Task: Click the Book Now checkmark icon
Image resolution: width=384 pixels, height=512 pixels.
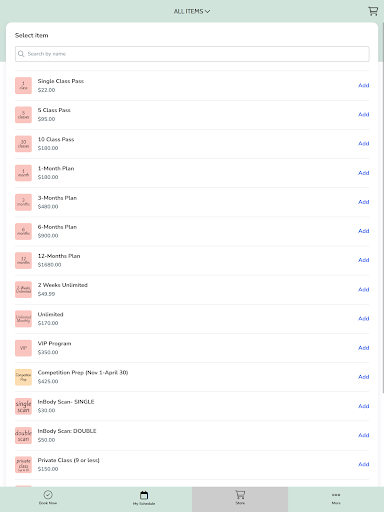Action: 48,494
